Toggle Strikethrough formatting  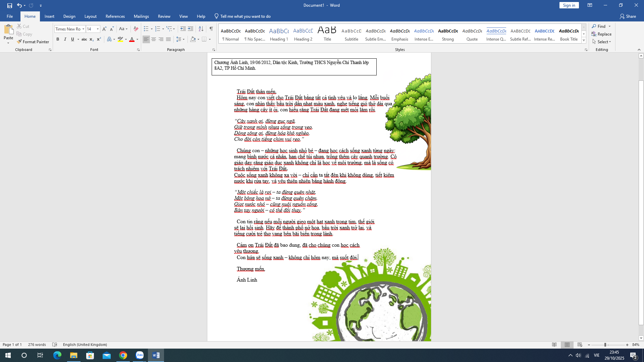click(84, 39)
